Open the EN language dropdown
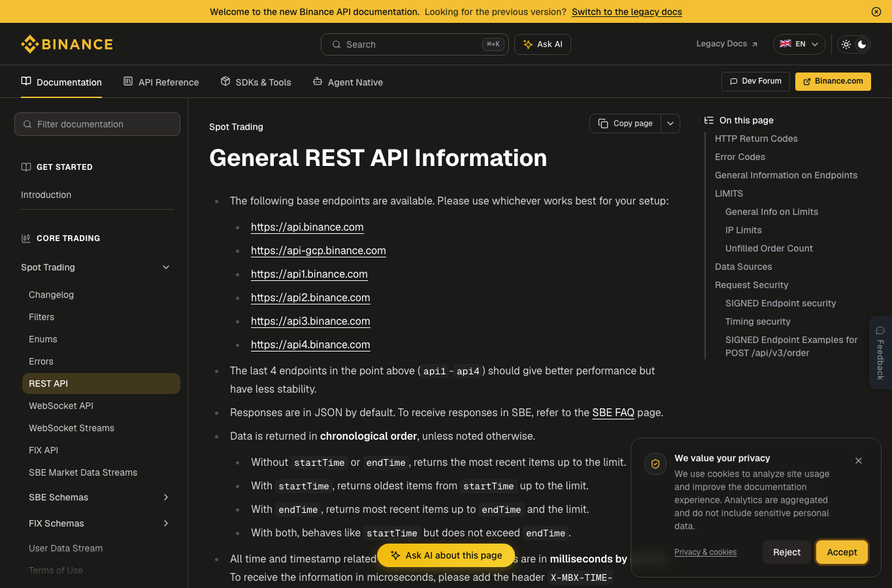 (x=799, y=44)
